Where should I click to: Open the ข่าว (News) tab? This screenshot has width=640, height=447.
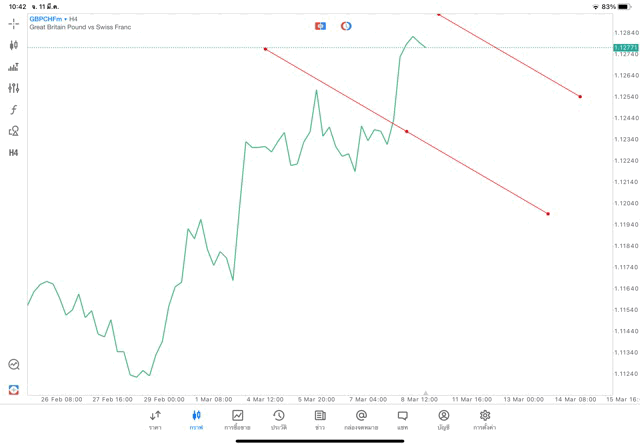[320, 420]
